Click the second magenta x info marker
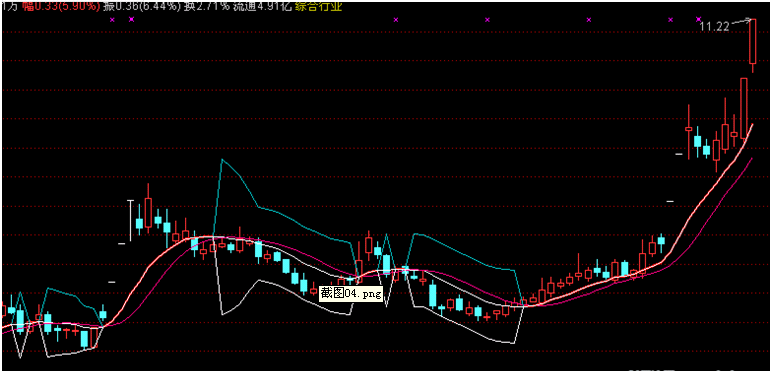This screenshot has height=371, width=772. pos(131,20)
